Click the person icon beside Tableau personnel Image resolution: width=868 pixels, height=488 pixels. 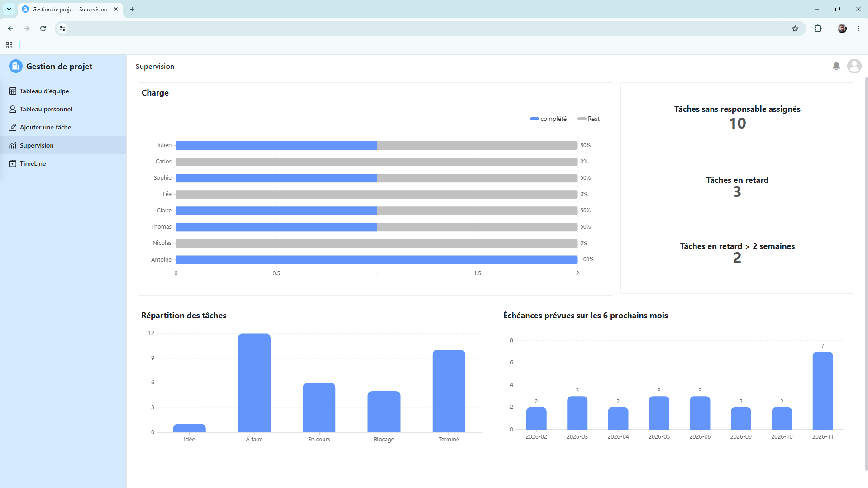pos(13,109)
